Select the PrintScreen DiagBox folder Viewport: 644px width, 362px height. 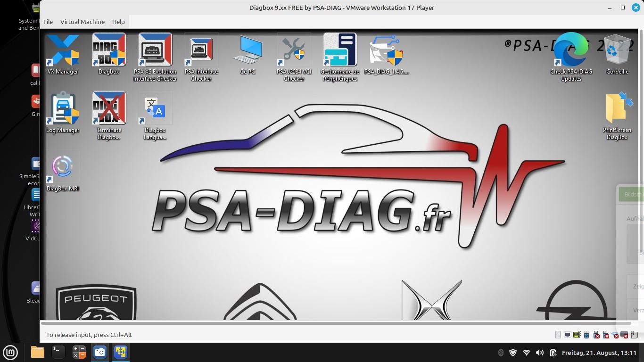[x=617, y=115]
